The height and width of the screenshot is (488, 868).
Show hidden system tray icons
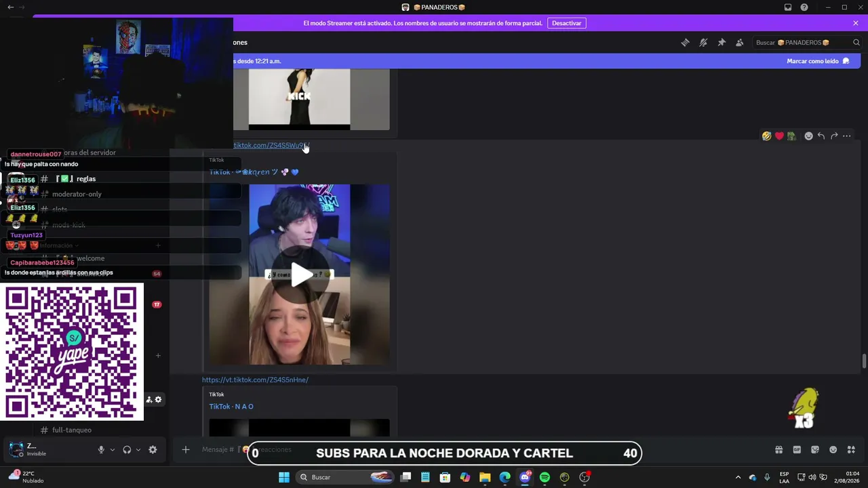(x=738, y=477)
